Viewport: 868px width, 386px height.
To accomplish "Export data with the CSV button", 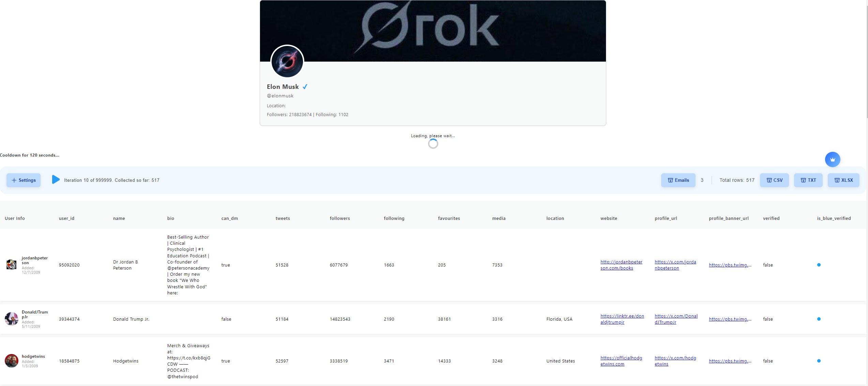I will [774, 180].
